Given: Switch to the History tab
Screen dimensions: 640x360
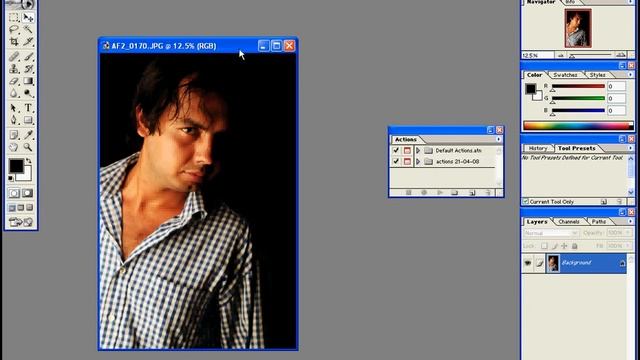Looking at the screenshot, I should point(538,148).
